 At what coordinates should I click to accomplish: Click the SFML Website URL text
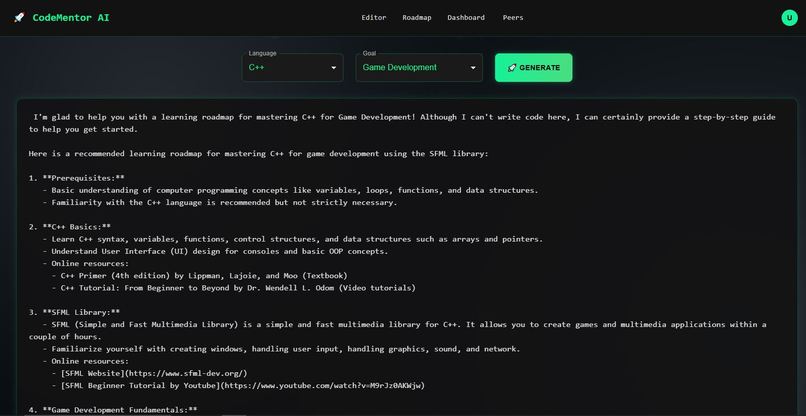(x=187, y=373)
